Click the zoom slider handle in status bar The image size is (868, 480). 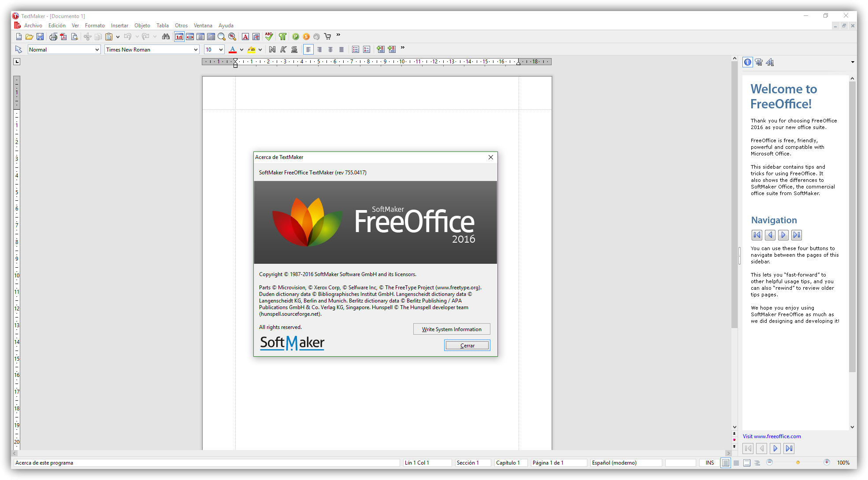(x=798, y=462)
